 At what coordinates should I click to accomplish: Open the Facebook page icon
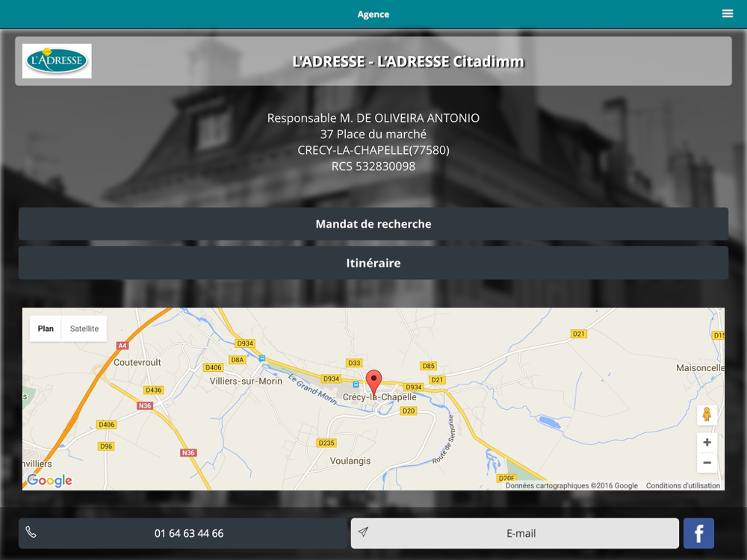(x=698, y=533)
